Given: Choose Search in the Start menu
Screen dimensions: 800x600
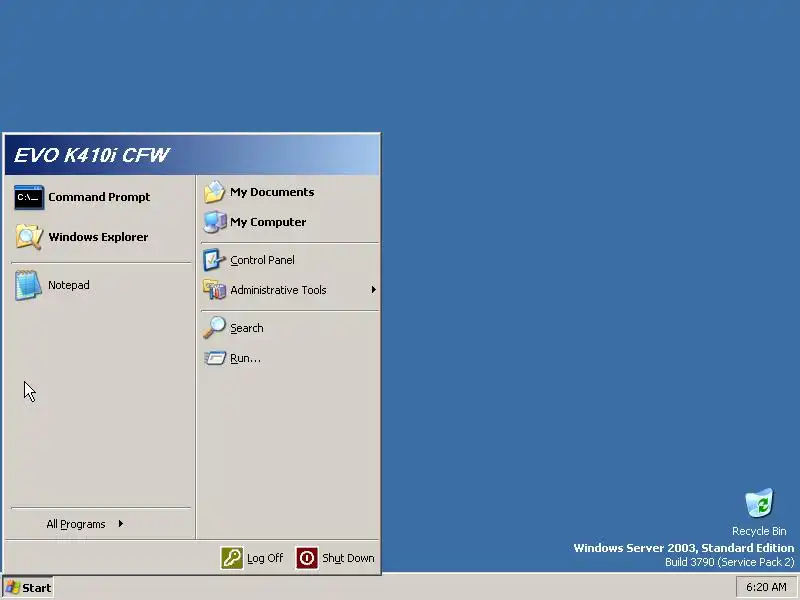Looking at the screenshot, I should (247, 328).
